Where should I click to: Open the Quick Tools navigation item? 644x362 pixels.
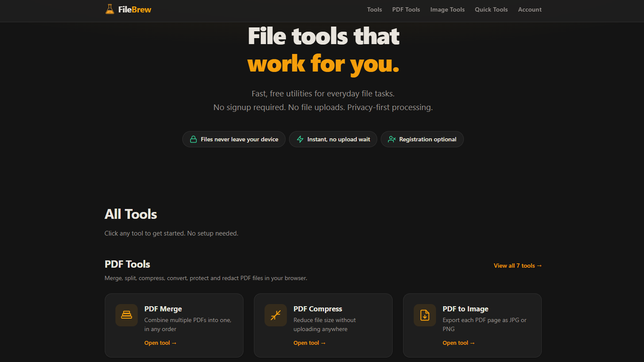tap(491, 9)
